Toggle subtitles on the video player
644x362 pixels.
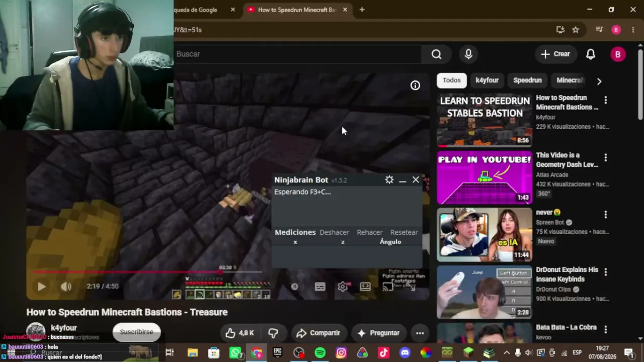[x=320, y=287]
